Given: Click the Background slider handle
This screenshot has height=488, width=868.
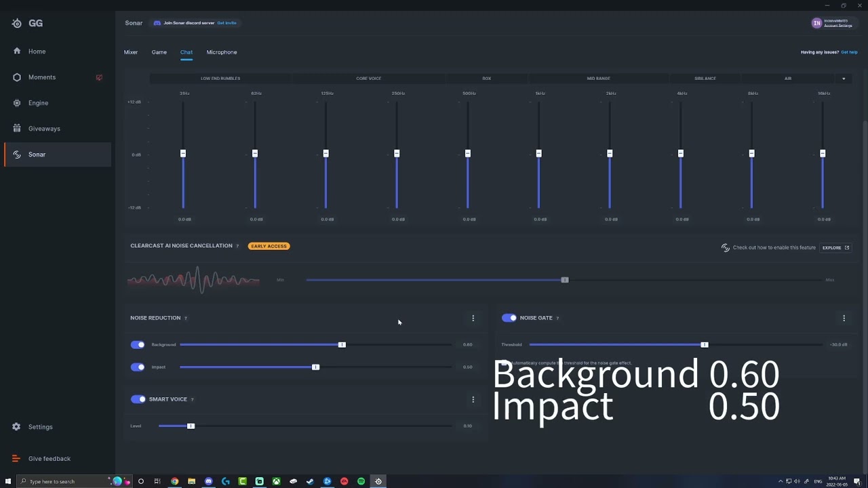Looking at the screenshot, I should (342, 345).
